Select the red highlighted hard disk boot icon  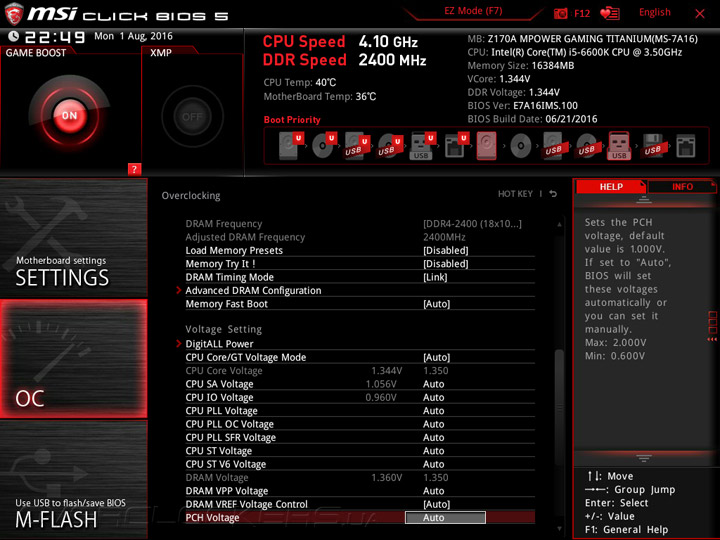pos(487,146)
